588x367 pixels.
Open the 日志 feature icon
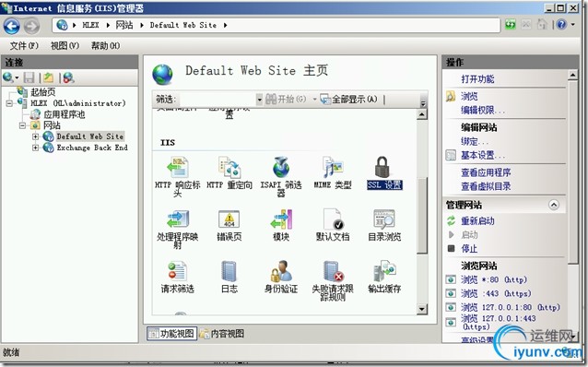pyautogui.click(x=229, y=271)
